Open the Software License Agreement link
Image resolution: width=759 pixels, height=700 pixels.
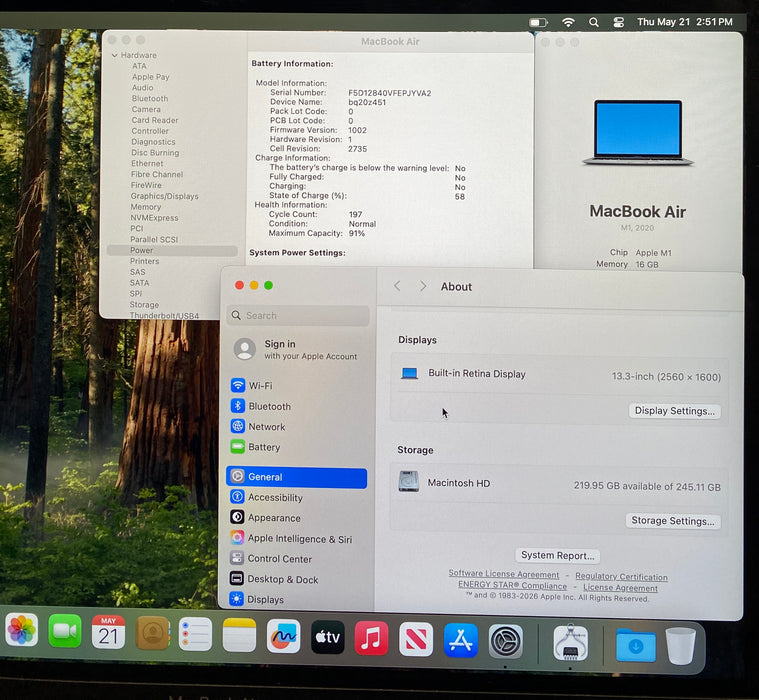click(x=503, y=574)
